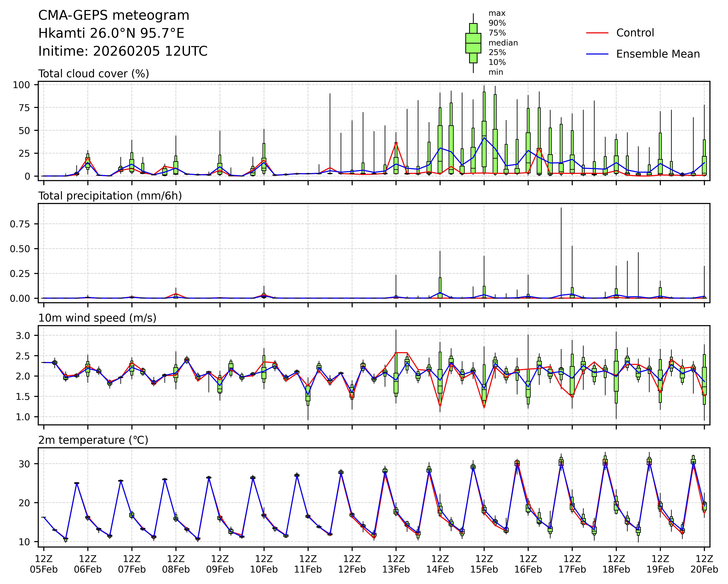The image size is (728, 584).
Task: Click the 100 tick on cloud cover axis
Action: coord(21,85)
